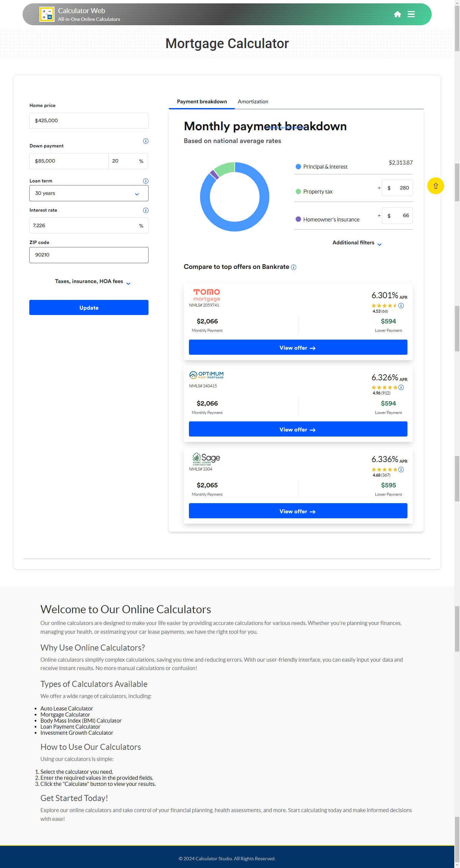Viewport: 460px width, 868px height.
Task: Open the hamburger menu
Action: [x=411, y=14]
